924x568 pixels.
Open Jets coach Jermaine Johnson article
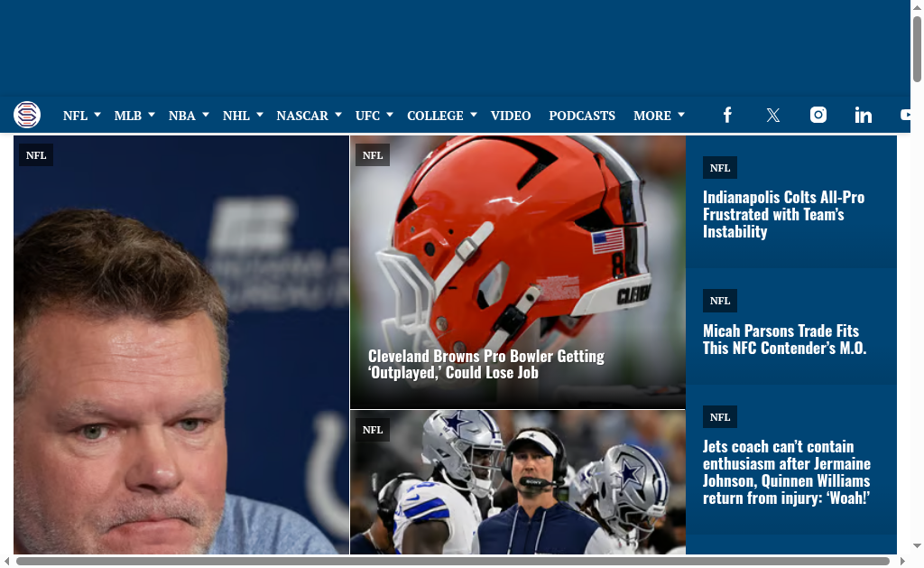(x=787, y=472)
